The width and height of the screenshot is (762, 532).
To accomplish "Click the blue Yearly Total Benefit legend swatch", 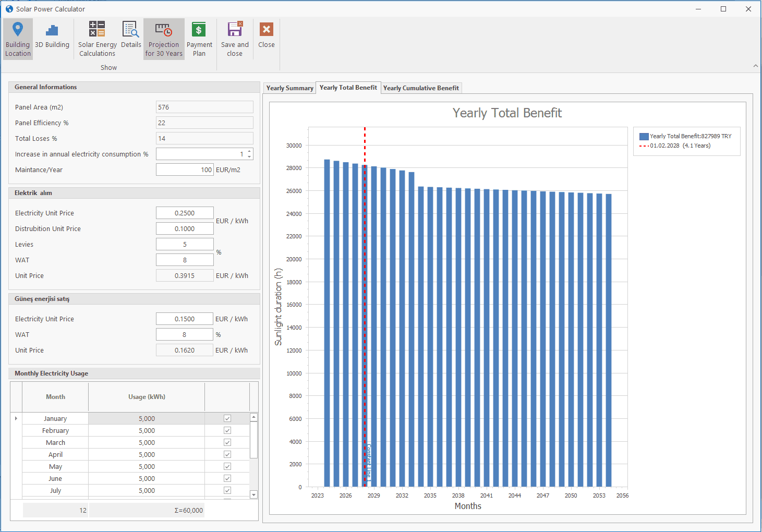I will [x=644, y=137].
